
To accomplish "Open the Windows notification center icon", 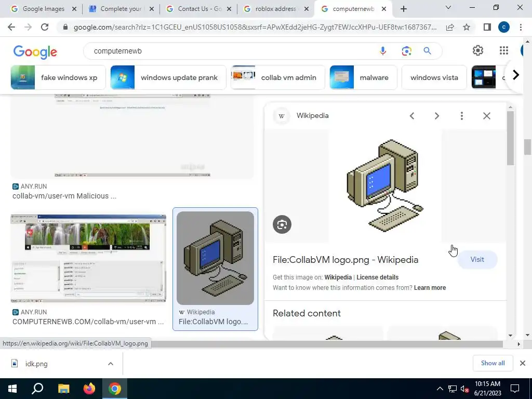I will (515, 389).
